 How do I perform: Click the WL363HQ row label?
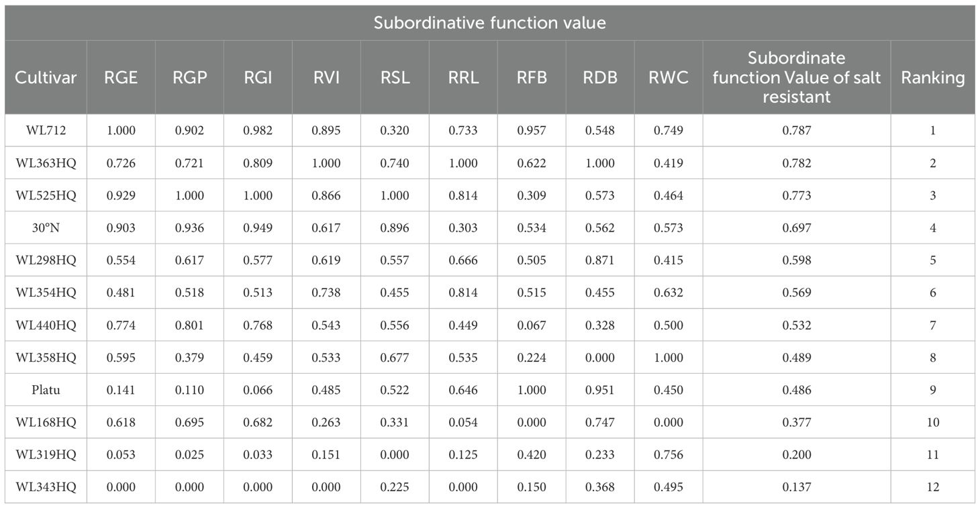[46, 163]
